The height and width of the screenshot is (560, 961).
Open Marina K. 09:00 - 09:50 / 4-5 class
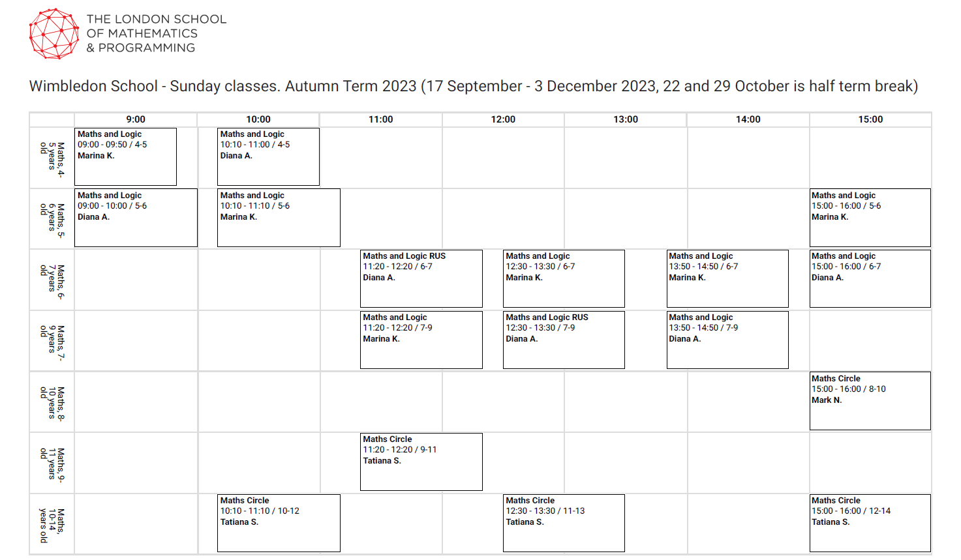tap(126, 156)
